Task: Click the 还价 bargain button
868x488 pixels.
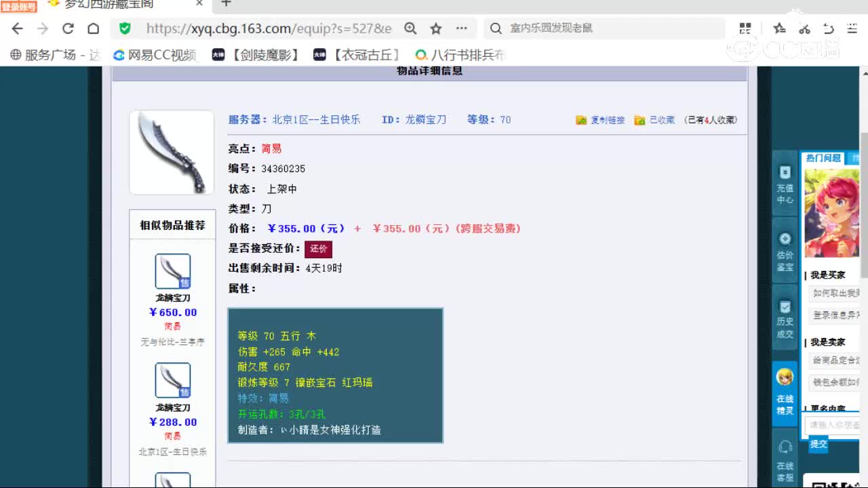Action: pos(318,249)
